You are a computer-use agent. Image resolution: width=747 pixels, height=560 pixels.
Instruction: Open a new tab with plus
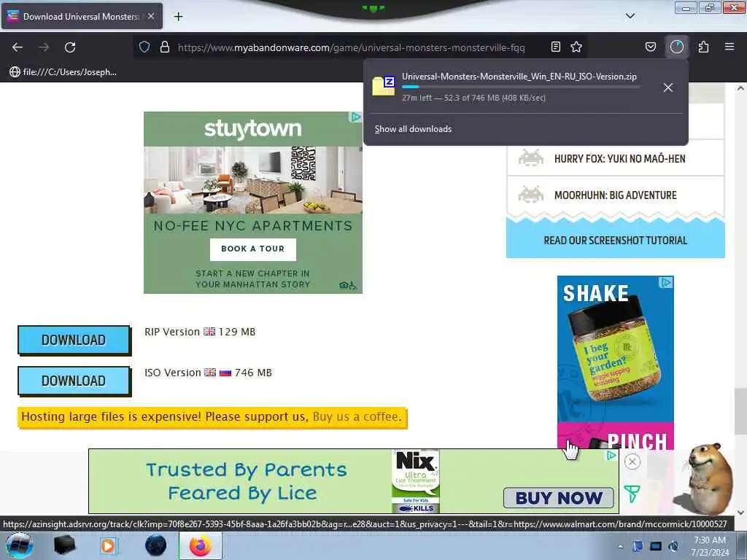pos(178,17)
